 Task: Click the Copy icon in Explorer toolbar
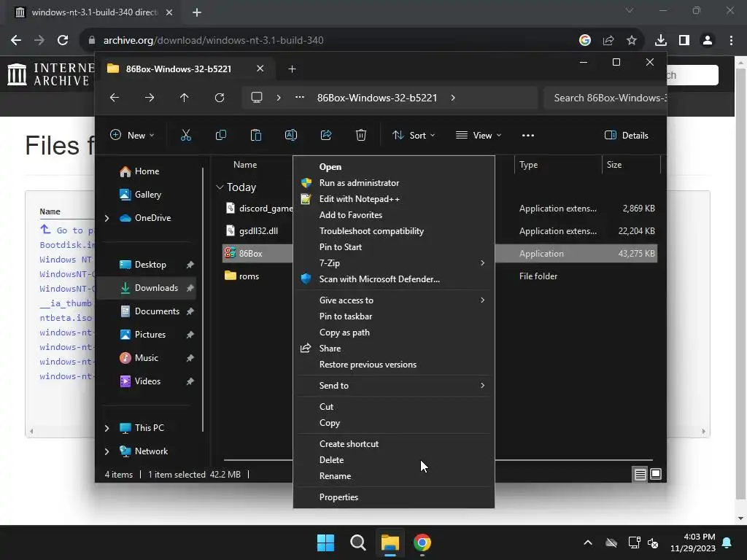[220, 135]
